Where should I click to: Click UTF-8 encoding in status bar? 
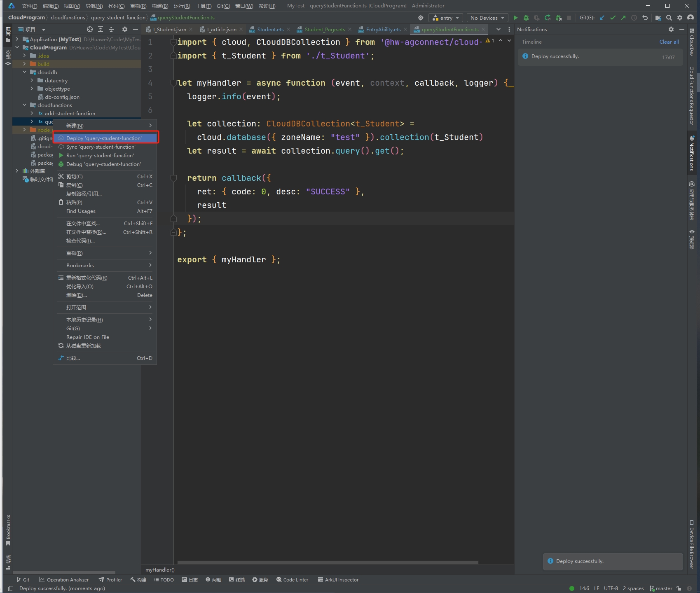tap(611, 588)
